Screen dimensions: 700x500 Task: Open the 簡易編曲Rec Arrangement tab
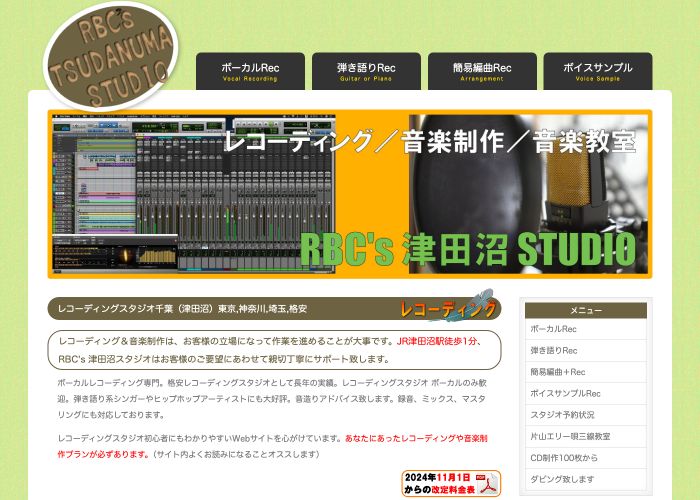tap(482, 71)
